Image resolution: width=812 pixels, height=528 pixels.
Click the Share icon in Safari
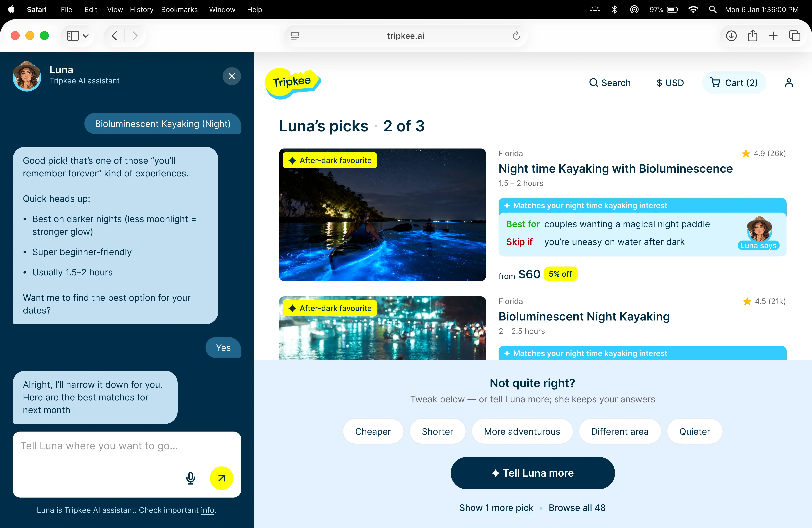coord(752,36)
